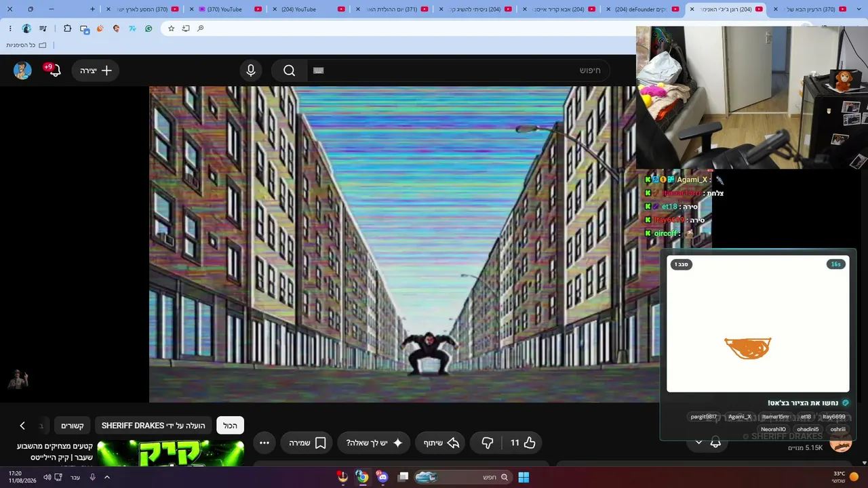Click the Neorahi10 player chip
This screenshot has width=868, height=488.
pos(773,429)
